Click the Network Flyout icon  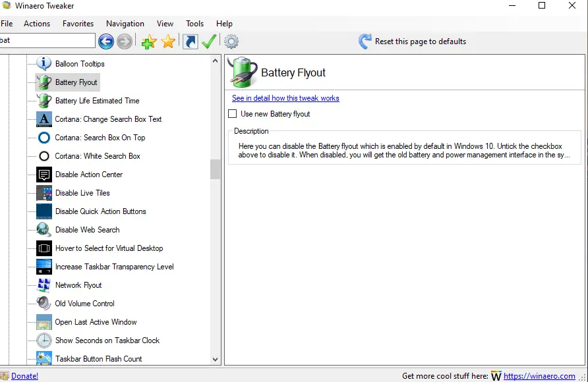coord(44,285)
